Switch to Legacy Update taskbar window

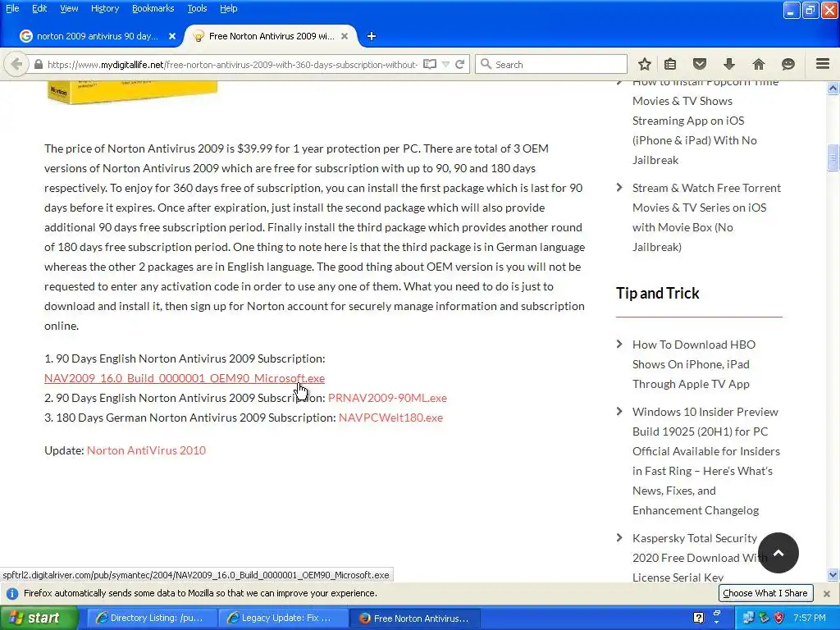[x=282, y=618]
